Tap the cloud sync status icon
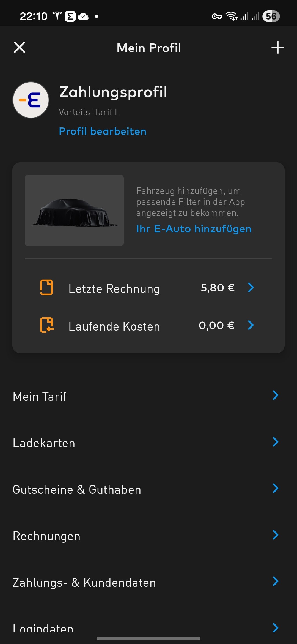This screenshot has height=644, width=297. [83, 17]
